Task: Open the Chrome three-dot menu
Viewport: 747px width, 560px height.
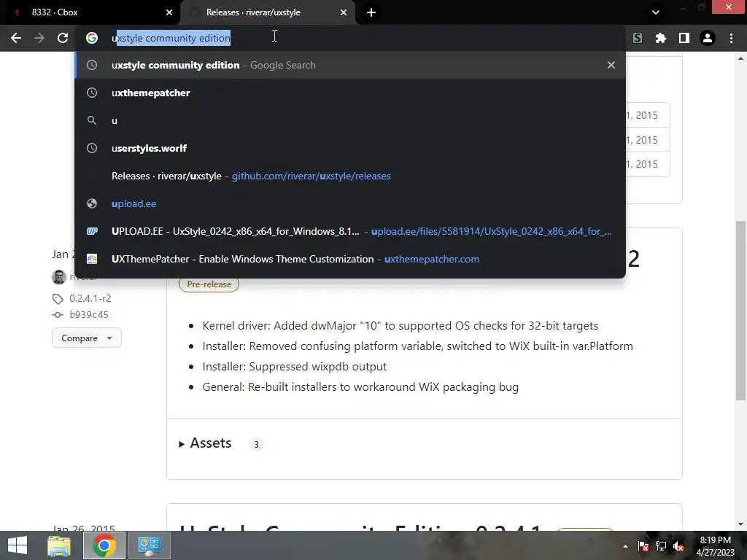Action: (731, 38)
